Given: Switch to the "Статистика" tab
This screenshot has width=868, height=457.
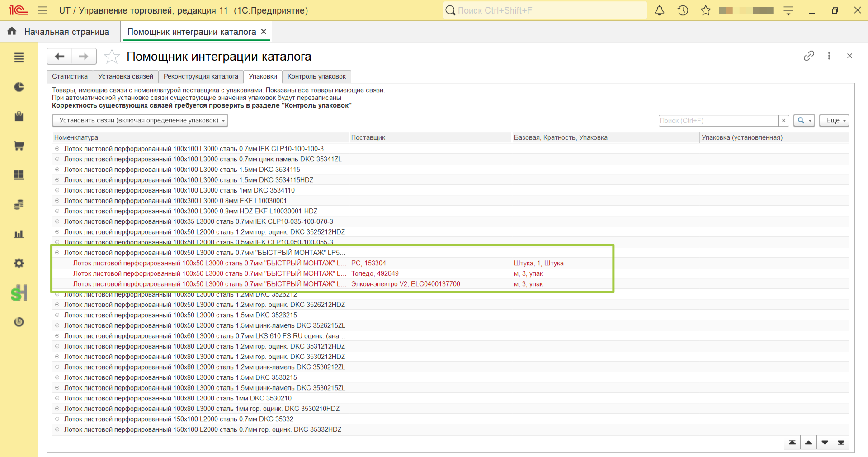Looking at the screenshot, I should tap(70, 76).
